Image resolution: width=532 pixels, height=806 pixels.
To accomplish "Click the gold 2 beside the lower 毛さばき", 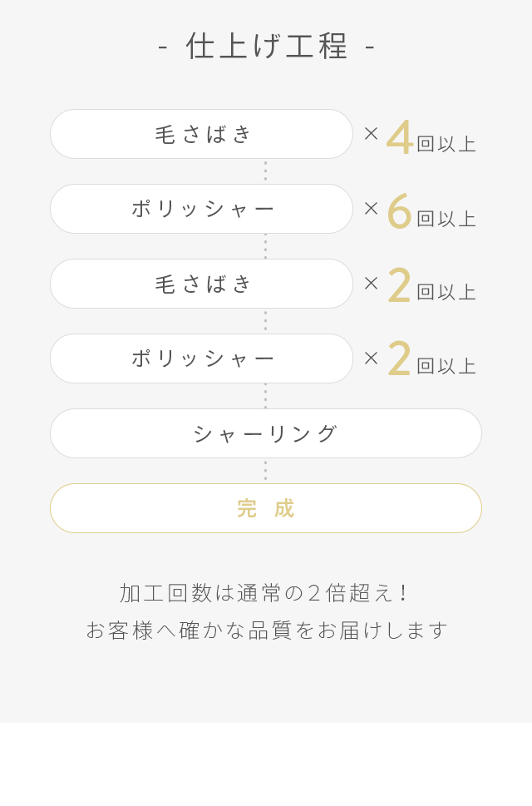I will click(x=400, y=286).
